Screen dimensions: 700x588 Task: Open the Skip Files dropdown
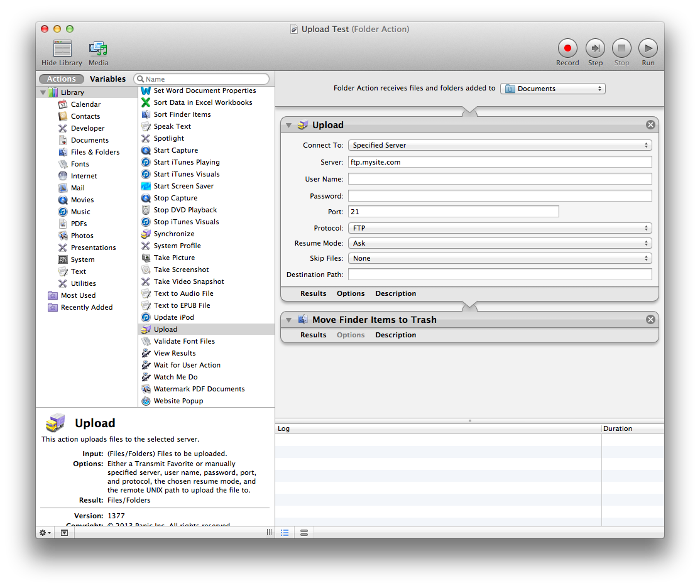click(500, 258)
